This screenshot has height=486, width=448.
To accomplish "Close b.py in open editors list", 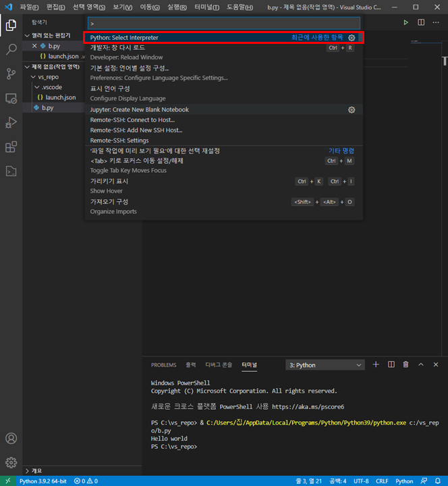I will pos(34,46).
